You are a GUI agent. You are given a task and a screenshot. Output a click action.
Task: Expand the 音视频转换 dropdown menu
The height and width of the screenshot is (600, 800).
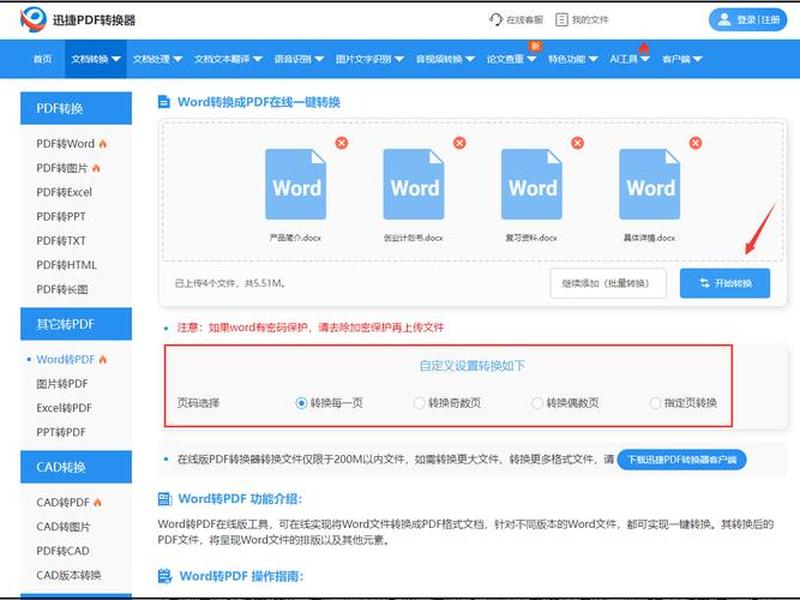tap(445, 59)
